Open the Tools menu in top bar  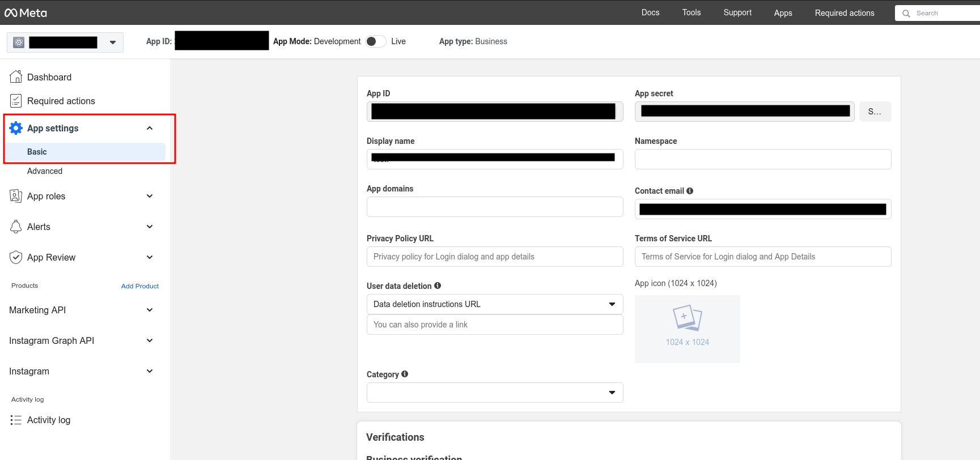coord(691,12)
